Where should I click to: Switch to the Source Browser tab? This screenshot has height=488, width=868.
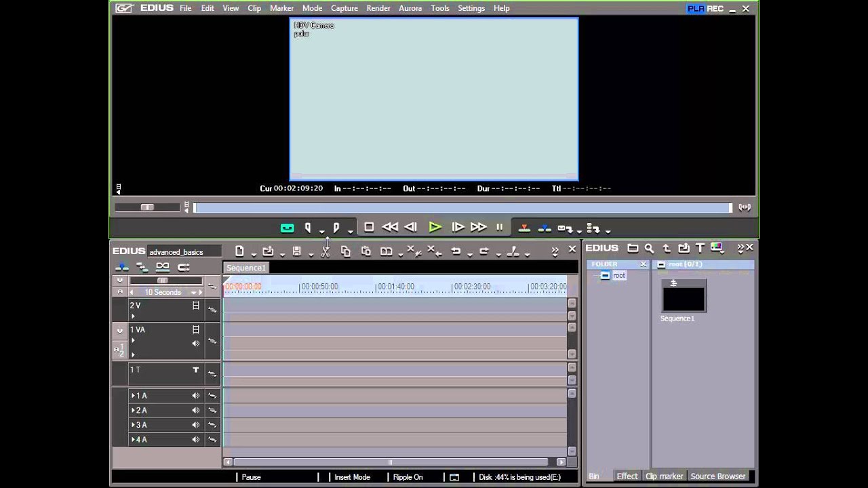pos(717,476)
